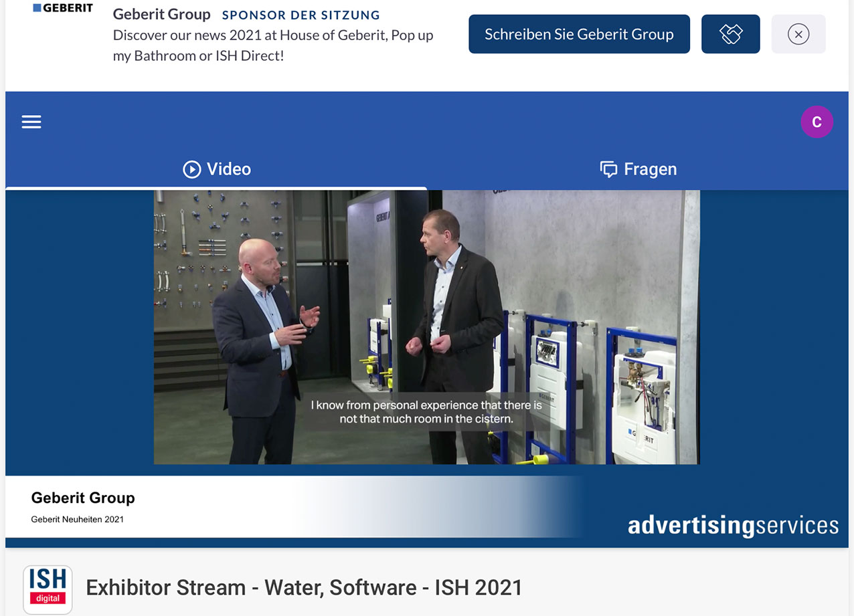Click the bald presenter in the video
Viewport: 854px width, 616px height.
[x=259, y=321]
